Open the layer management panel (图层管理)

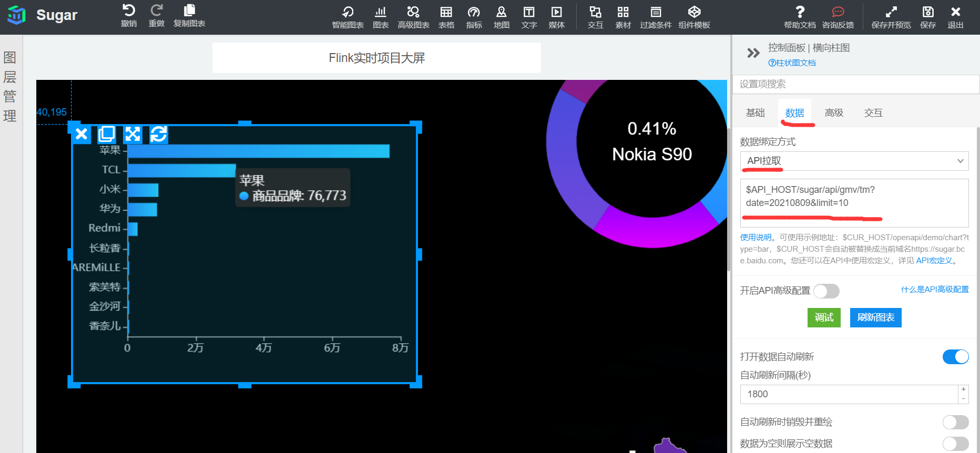pyautogui.click(x=9, y=87)
